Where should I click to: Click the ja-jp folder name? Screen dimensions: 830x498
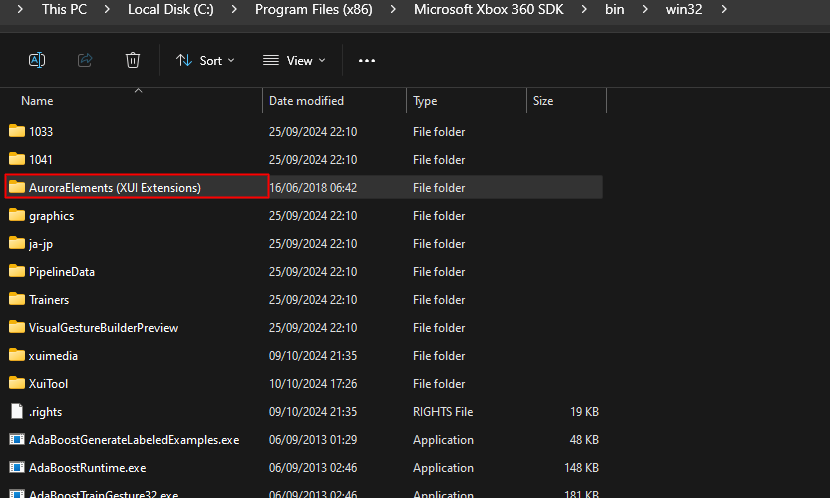click(x=41, y=245)
